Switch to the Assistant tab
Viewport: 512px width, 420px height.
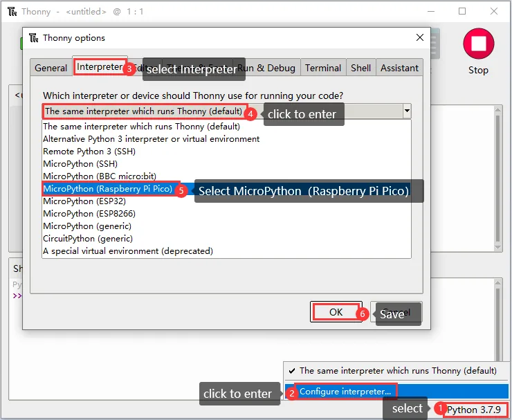point(399,68)
